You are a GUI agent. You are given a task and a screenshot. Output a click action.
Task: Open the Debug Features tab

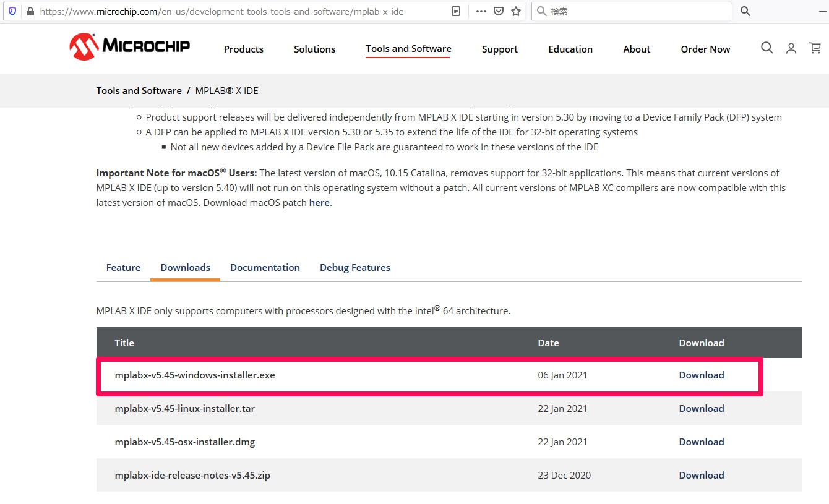tap(355, 267)
